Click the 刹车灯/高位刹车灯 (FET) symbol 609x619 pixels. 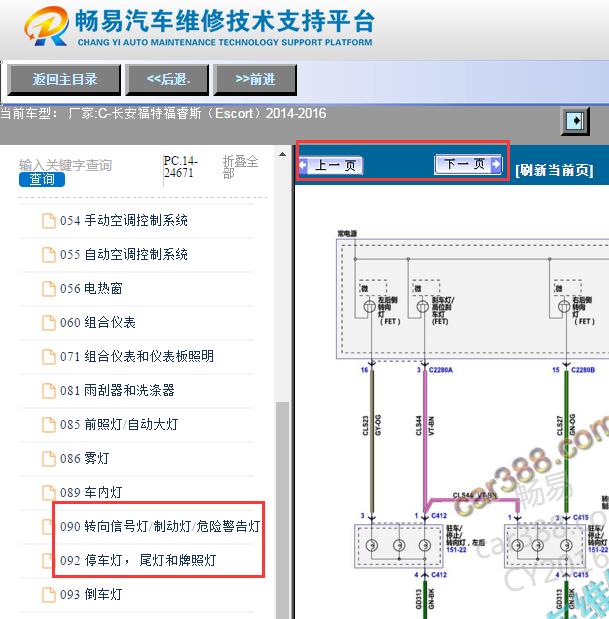pyautogui.click(x=423, y=306)
